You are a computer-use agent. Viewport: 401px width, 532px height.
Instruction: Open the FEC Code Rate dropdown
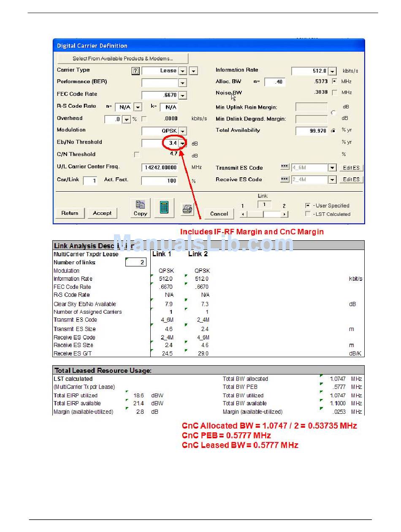(x=182, y=95)
